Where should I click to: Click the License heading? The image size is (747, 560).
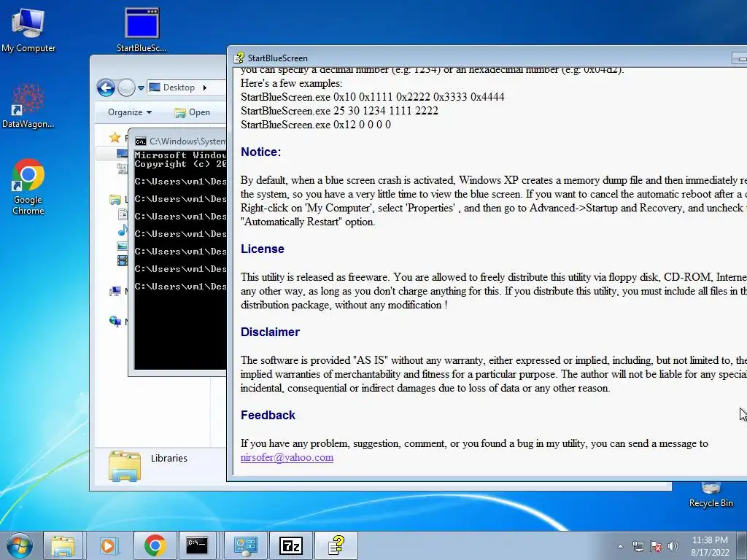(x=263, y=249)
